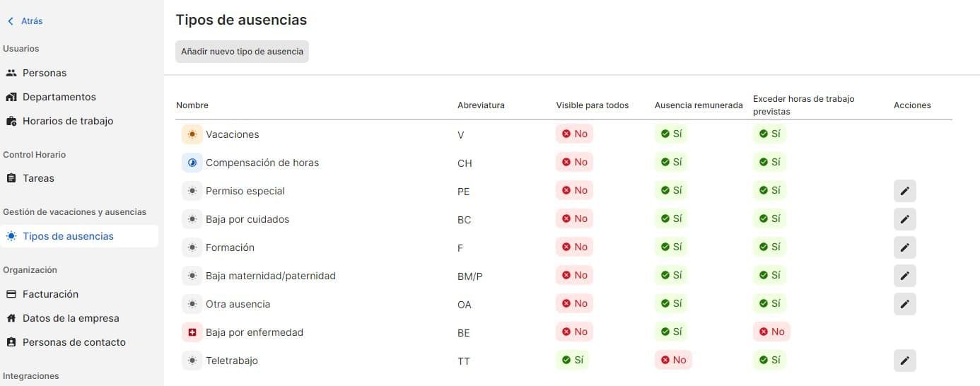Click the Abreviatura column header
Image resolution: width=980 pixels, height=386 pixels.
481,105
